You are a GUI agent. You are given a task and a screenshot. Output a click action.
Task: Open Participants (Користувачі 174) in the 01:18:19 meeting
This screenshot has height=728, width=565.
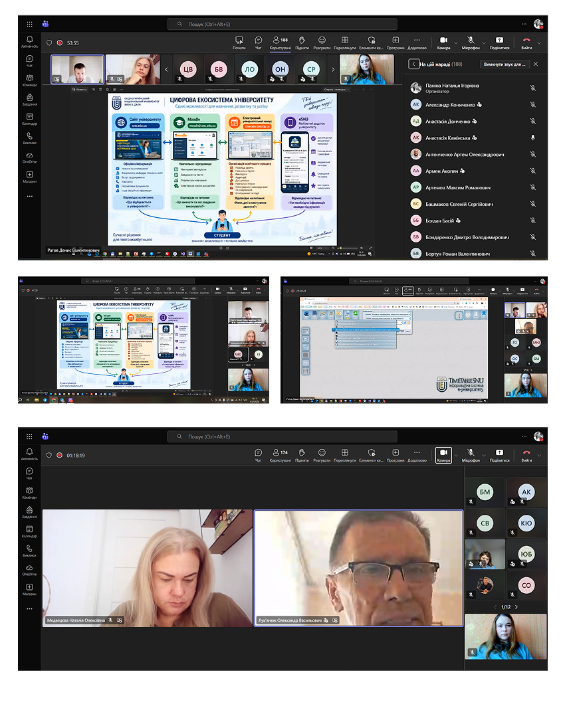281,455
